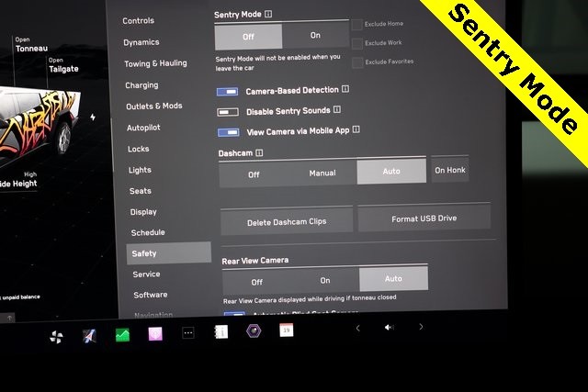588x392 pixels.
Task: Check Exclude Work checkbox
Action: coord(357,43)
